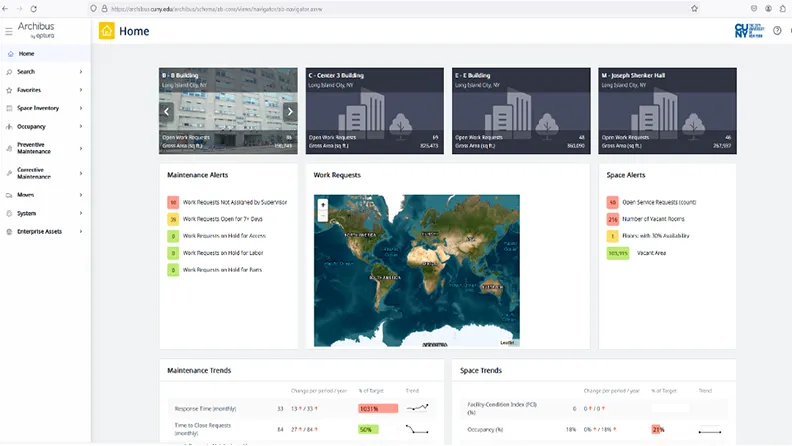This screenshot has height=446, width=792.
Task: Click Facility Condition Index (FCI) row
Action: [x=594, y=408]
